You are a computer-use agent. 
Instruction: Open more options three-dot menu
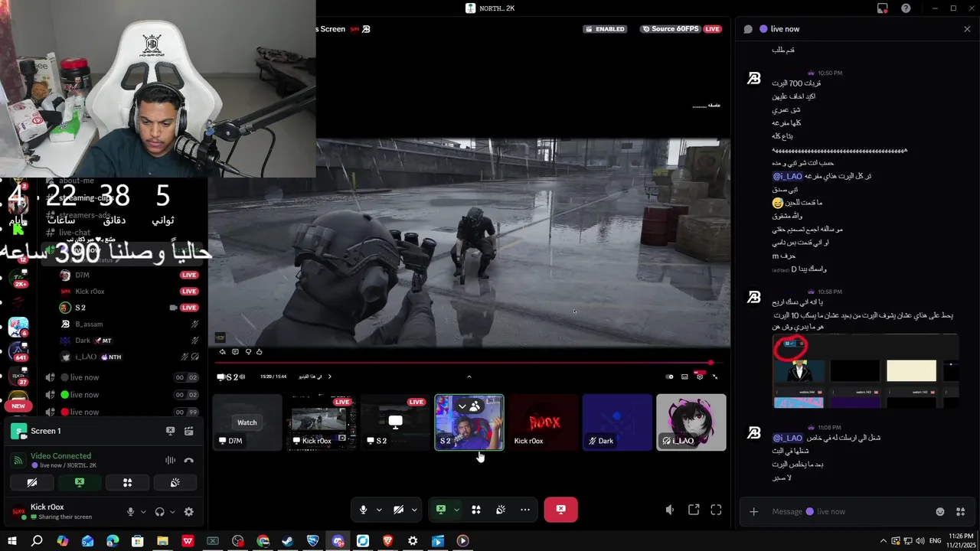click(525, 510)
